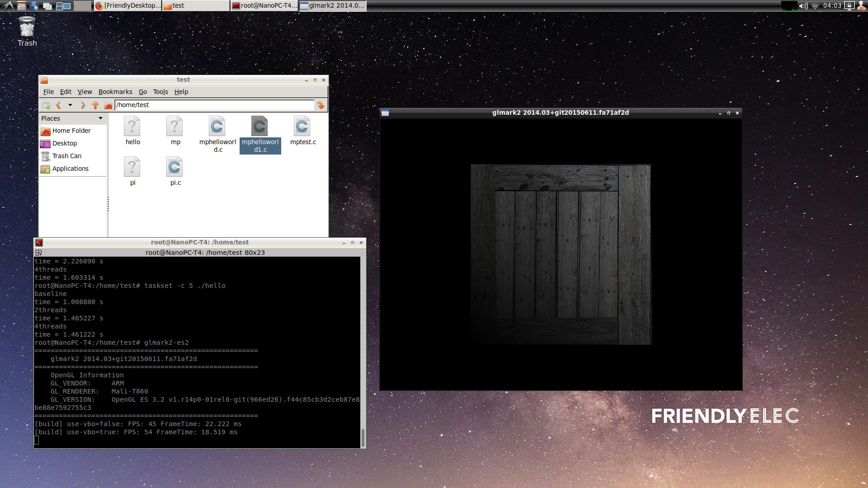Click the Applications shortcut in Places
868x488 pixels.
pos(69,168)
